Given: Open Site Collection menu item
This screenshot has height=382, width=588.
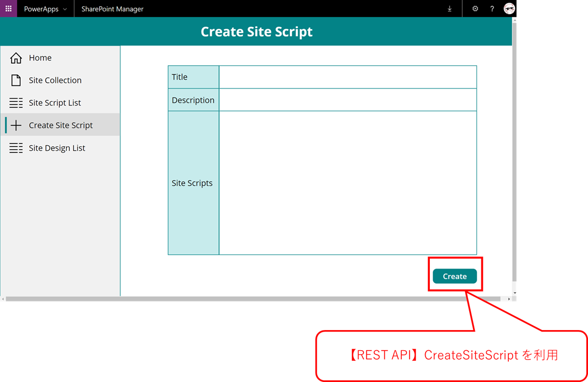Looking at the screenshot, I should 60,80.
